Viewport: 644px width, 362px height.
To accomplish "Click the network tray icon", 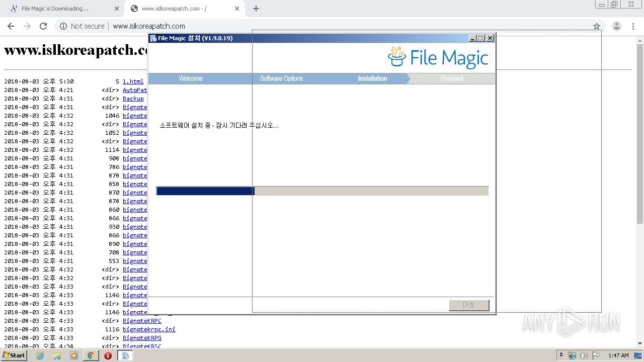I will (572, 355).
